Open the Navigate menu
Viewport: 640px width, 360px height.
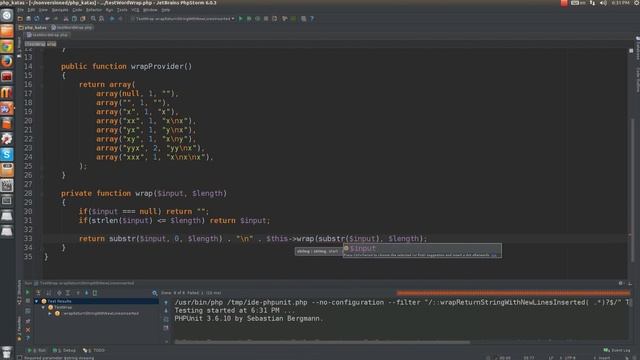pyautogui.click(x=60, y=10)
